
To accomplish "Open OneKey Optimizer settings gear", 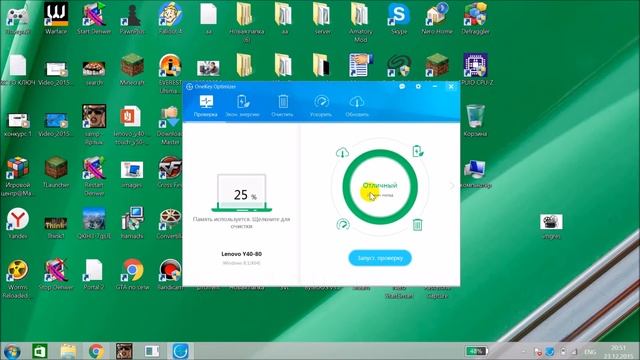I will [418, 87].
